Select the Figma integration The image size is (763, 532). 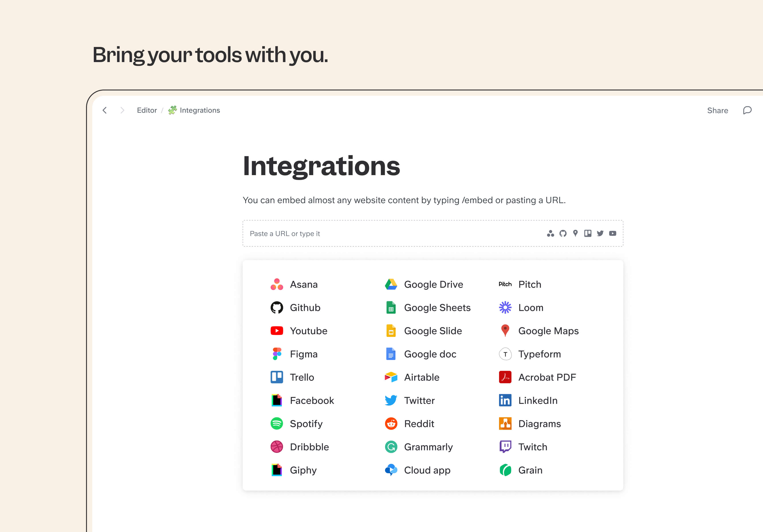[303, 354]
